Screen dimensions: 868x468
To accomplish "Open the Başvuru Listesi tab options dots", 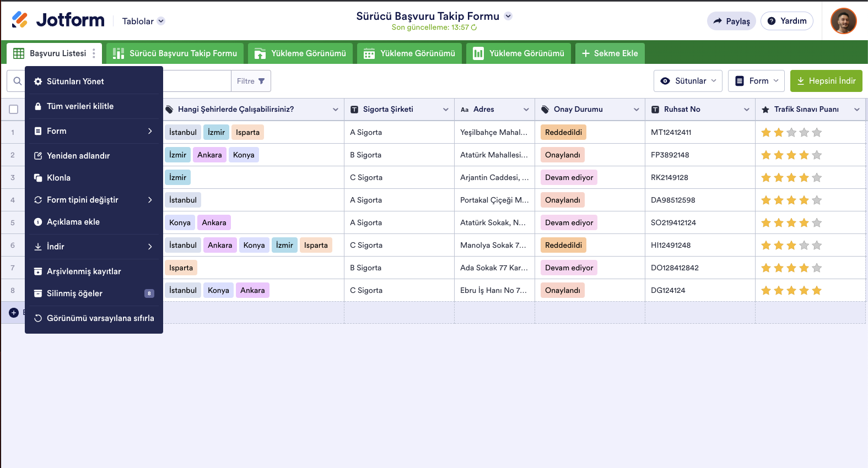I will tap(94, 53).
